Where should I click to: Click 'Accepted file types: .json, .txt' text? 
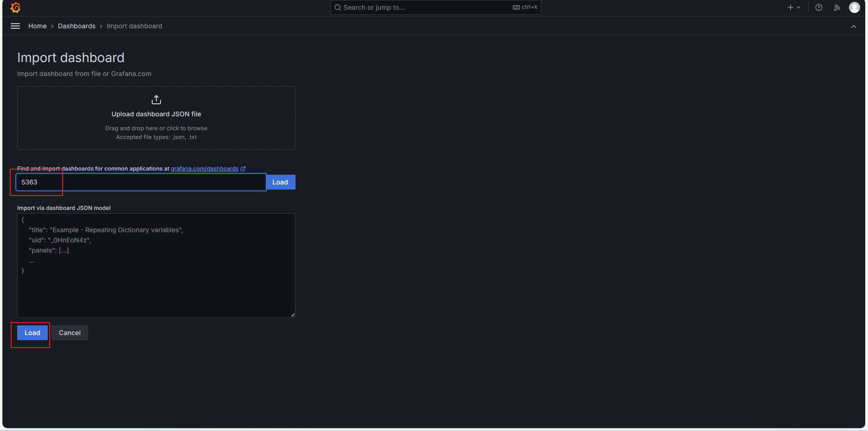(156, 137)
